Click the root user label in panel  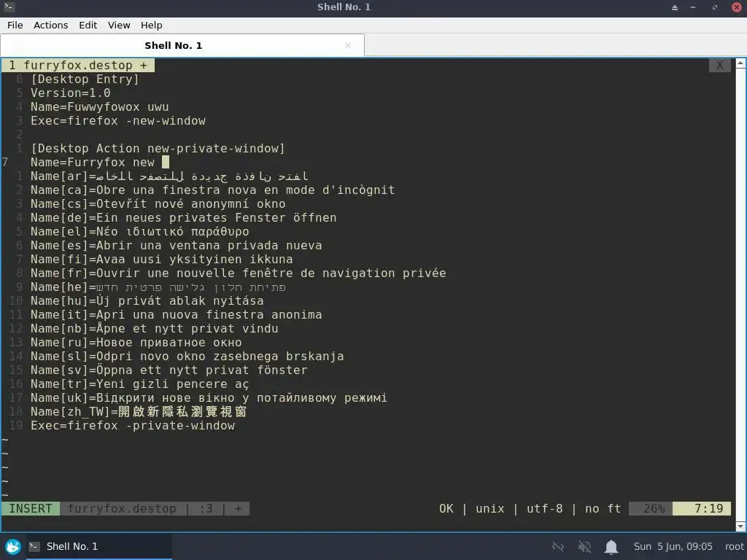tap(734, 547)
